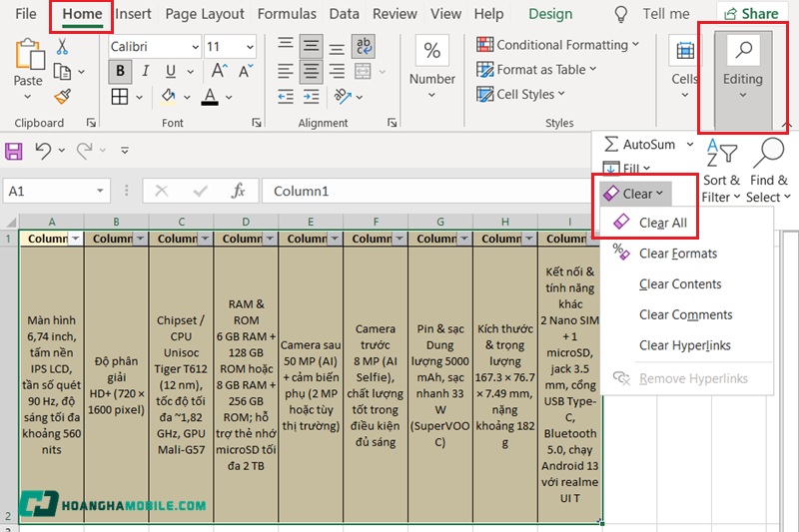Image resolution: width=799 pixels, height=532 pixels.
Task: Click the Undo arrow icon
Action: pyautogui.click(x=43, y=151)
